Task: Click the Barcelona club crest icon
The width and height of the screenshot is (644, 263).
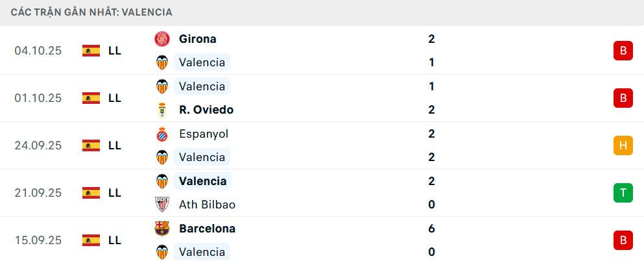Action: [161, 229]
